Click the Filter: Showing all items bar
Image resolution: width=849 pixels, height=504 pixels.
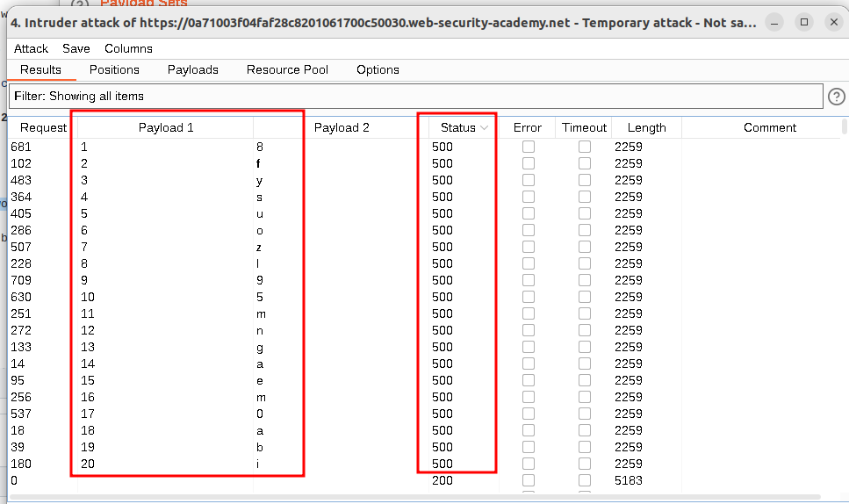(x=416, y=97)
